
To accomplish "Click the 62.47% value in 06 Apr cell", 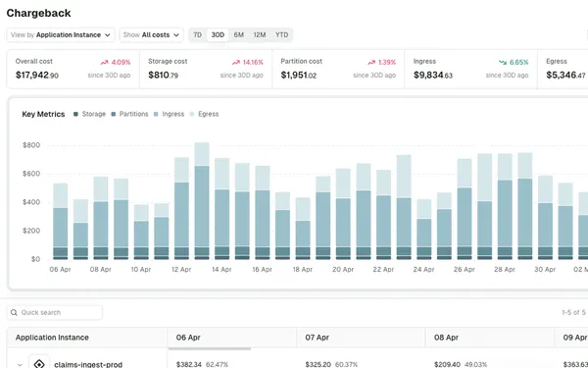I will click(x=217, y=365).
